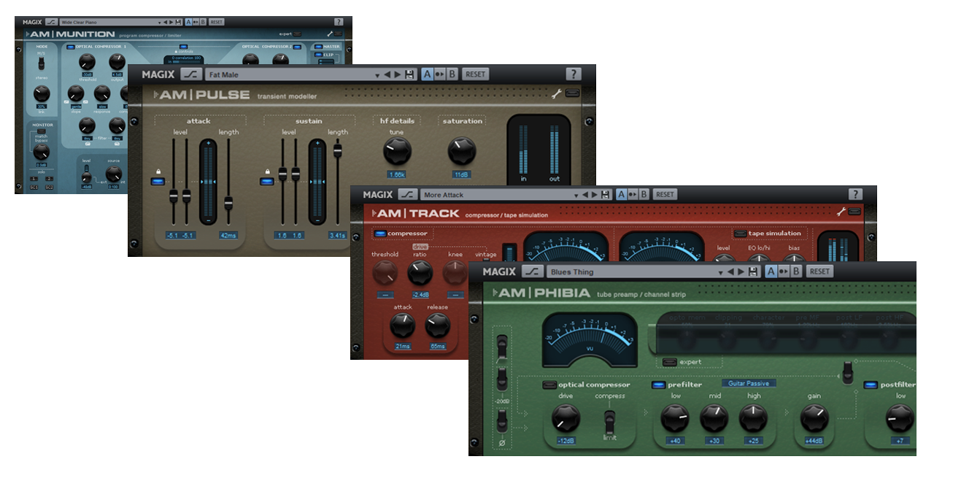Copy A to B in AM|Phibia

[784, 271]
